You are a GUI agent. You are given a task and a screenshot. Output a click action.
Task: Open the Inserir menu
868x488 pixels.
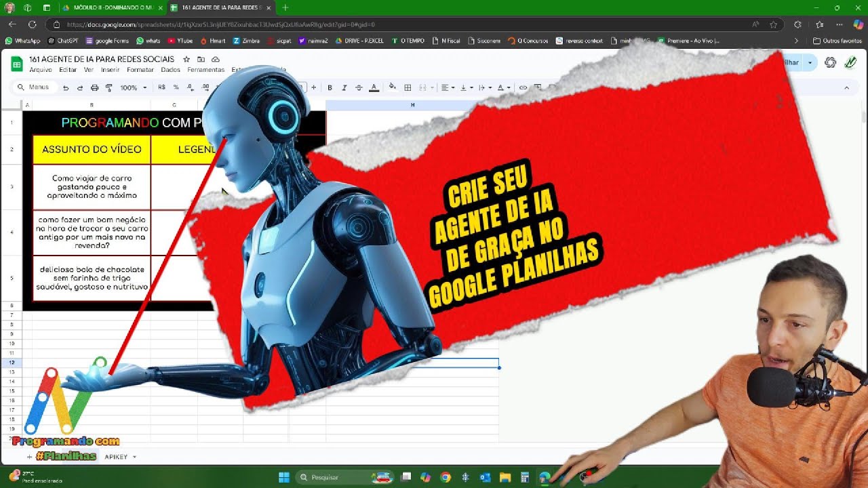[111, 70]
